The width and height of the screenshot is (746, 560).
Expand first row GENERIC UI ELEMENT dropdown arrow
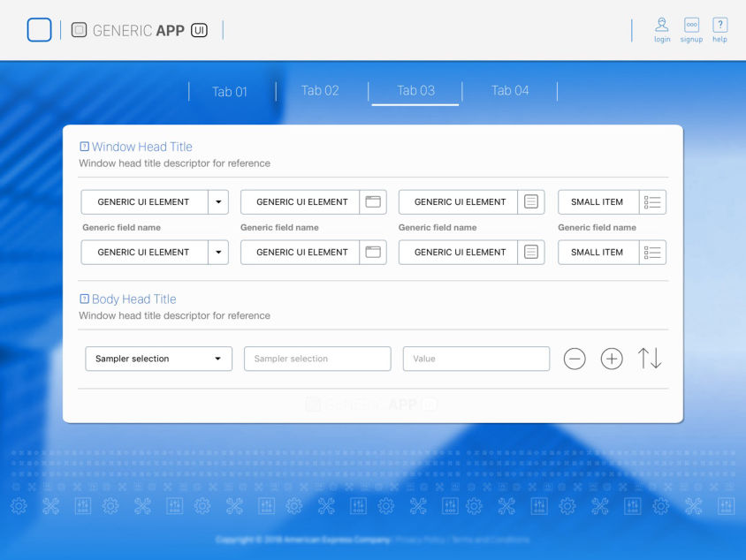pyautogui.click(x=218, y=202)
